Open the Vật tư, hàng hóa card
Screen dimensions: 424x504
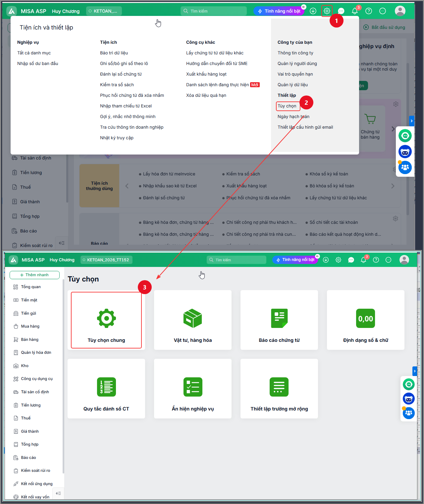click(x=193, y=320)
